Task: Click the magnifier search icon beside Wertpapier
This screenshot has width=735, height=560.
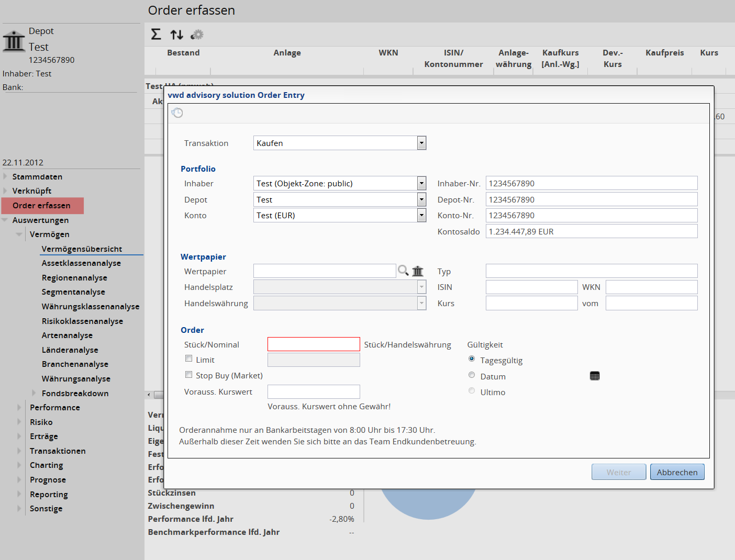Action: tap(403, 271)
